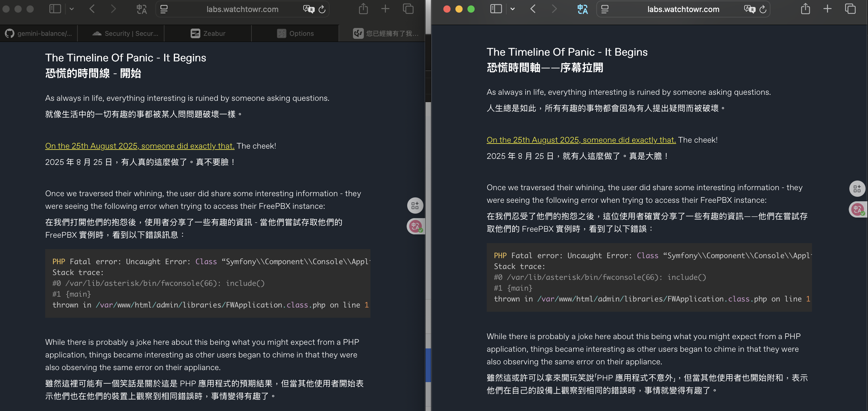This screenshot has height=411, width=868.
Task: Show tab overview in right window
Action: coord(850,9)
